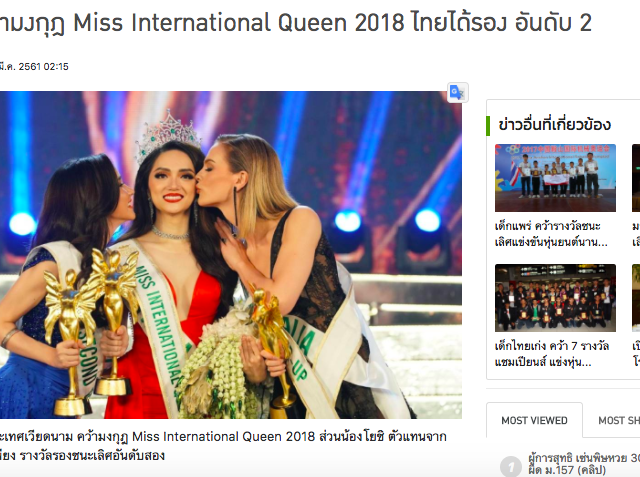This screenshot has width=640, height=477.
Task: Open partially visible thumbnail right of robot news
Action: point(636,178)
